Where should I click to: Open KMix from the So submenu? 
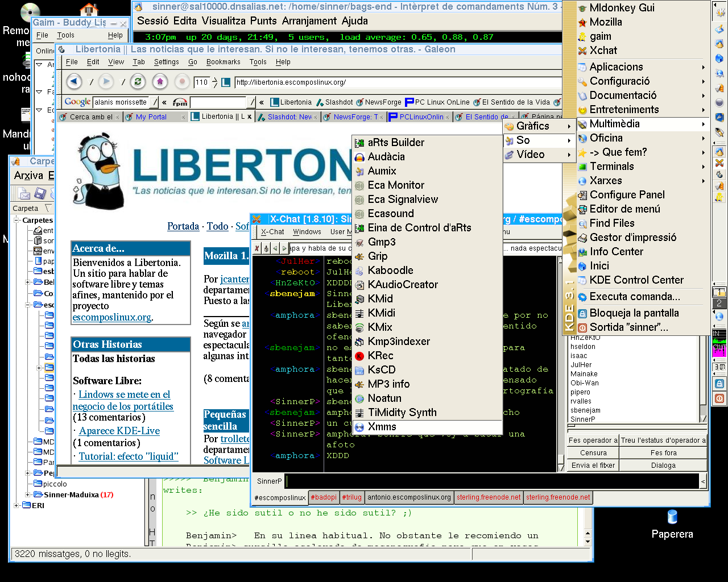pyautogui.click(x=427, y=327)
